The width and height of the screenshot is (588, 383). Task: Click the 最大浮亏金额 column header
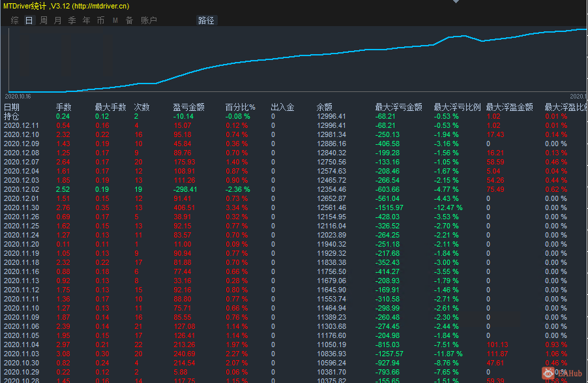tap(398, 107)
